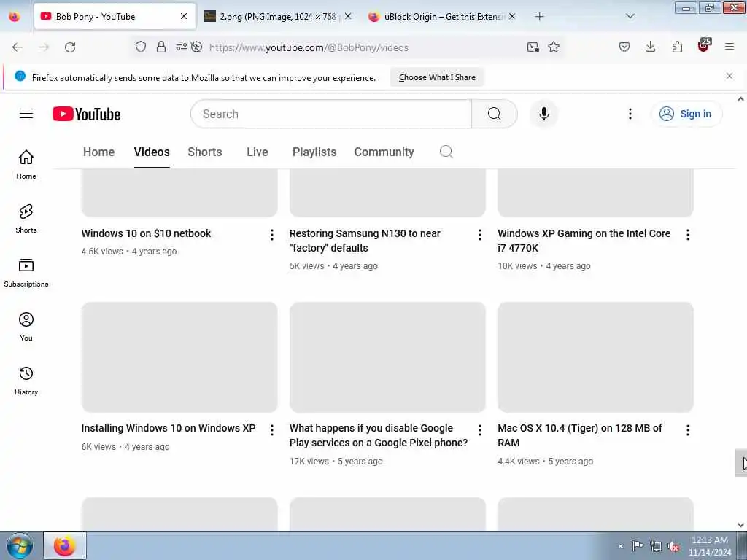Save page to Pocket
This screenshot has width=747, height=560.
point(624,47)
